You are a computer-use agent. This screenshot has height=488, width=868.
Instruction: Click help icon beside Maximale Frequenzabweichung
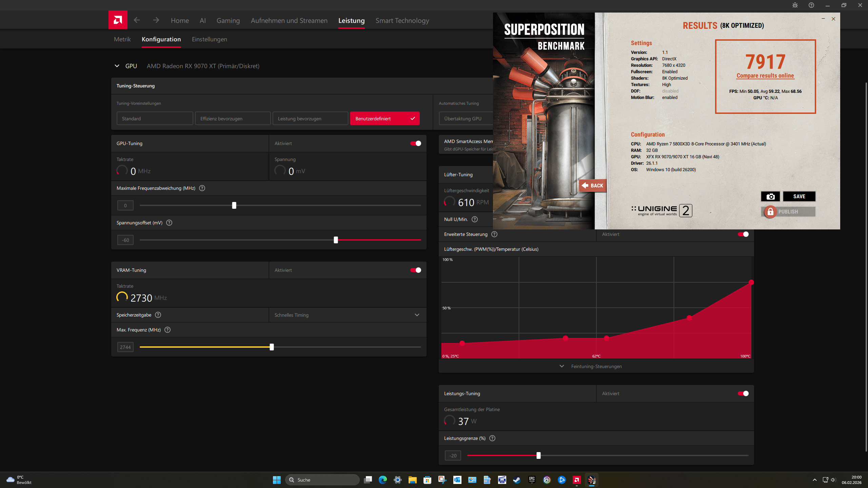[x=202, y=188]
